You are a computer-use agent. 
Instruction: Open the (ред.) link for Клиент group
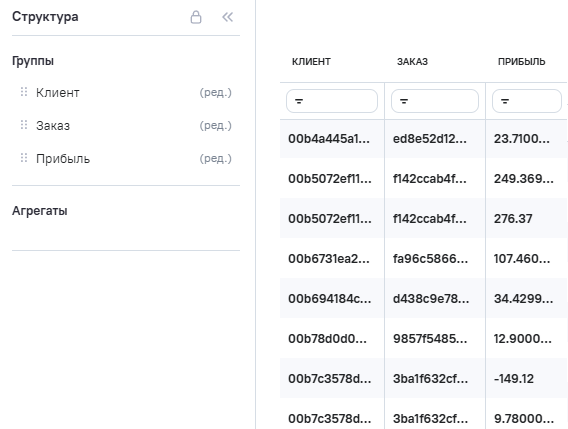point(216,92)
